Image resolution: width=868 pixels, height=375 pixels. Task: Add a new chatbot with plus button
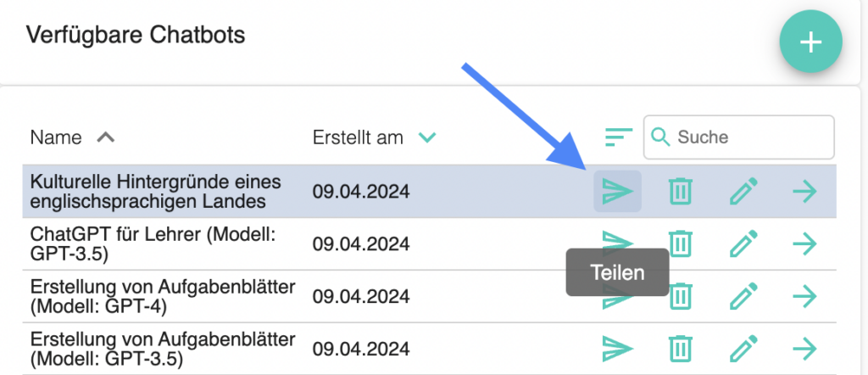810,42
